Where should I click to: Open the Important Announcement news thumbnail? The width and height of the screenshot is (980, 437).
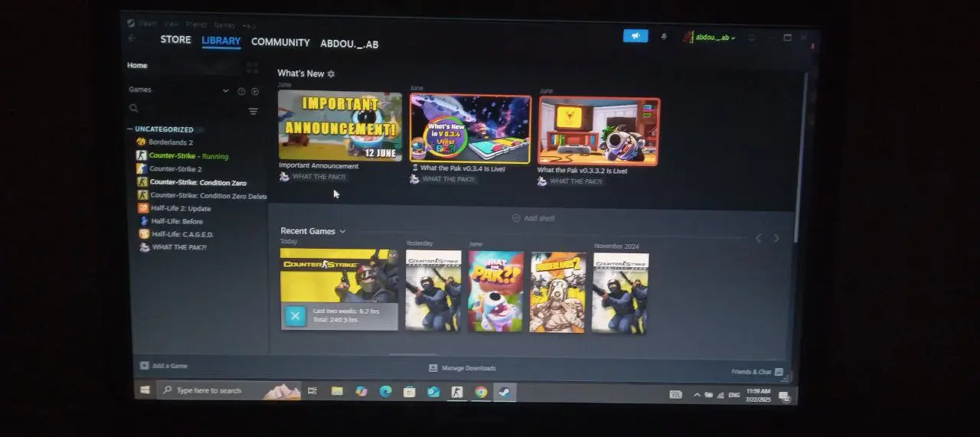[340, 126]
